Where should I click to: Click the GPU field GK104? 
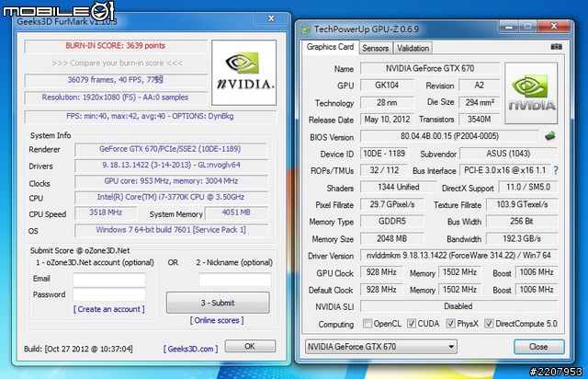[387, 86]
